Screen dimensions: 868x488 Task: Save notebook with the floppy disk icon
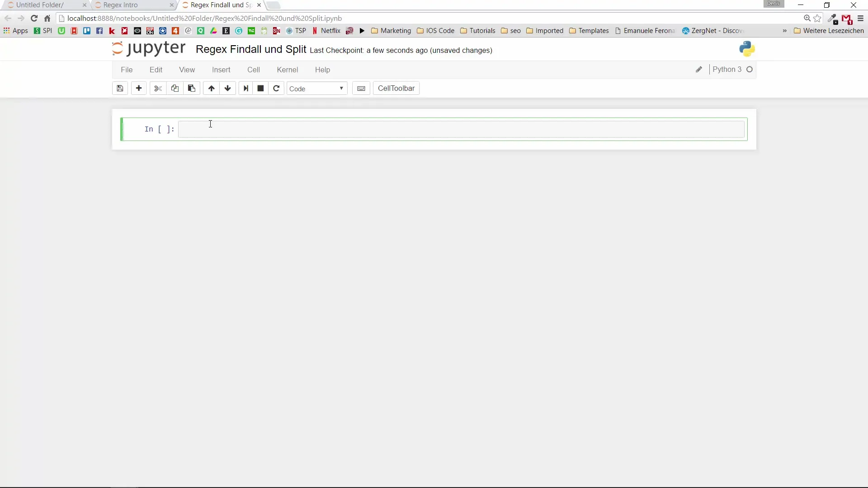120,89
